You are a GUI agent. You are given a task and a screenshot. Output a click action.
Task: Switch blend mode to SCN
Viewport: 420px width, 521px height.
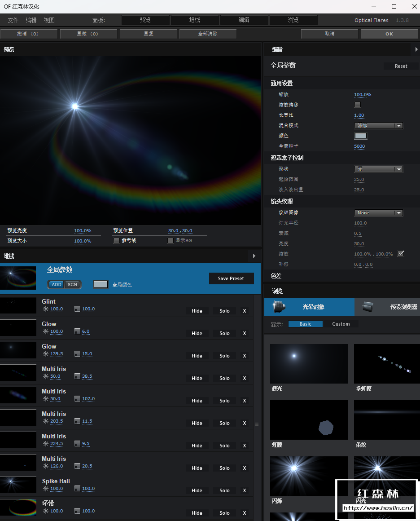[72, 284]
